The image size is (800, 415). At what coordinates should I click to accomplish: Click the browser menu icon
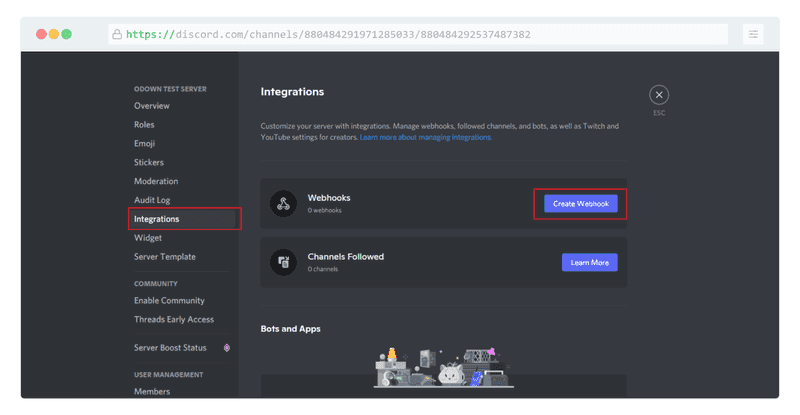pyautogui.click(x=753, y=34)
